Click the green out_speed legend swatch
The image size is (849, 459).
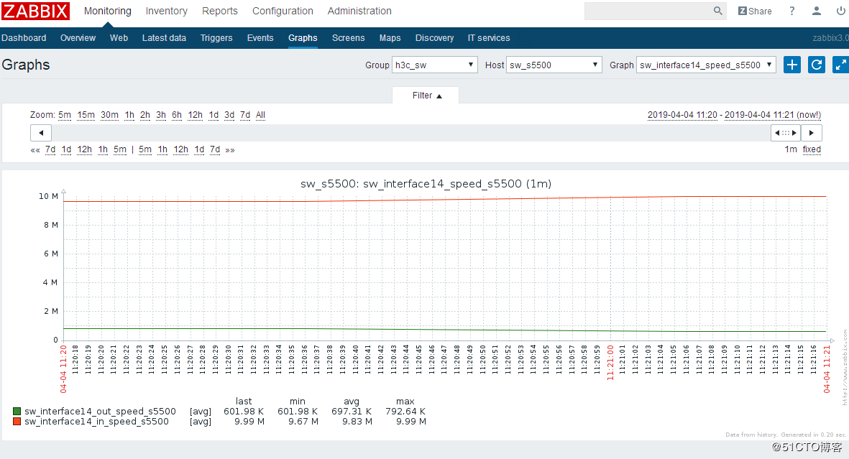[17, 411]
